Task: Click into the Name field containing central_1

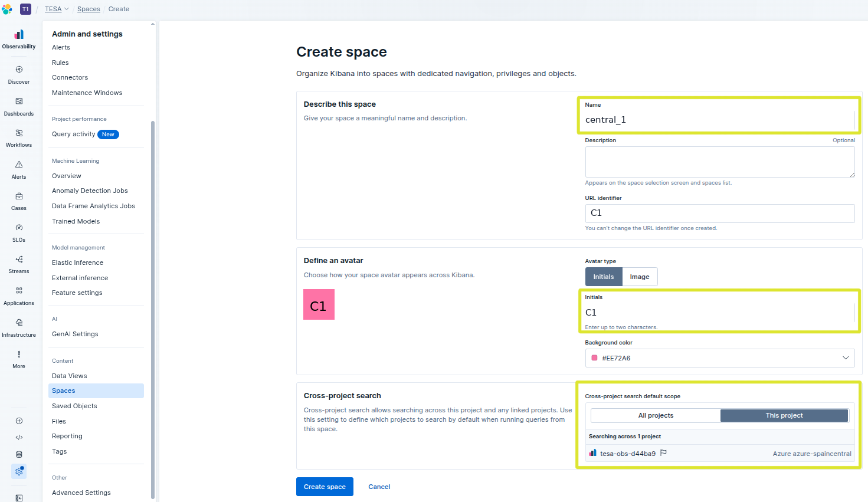Action: tap(719, 120)
